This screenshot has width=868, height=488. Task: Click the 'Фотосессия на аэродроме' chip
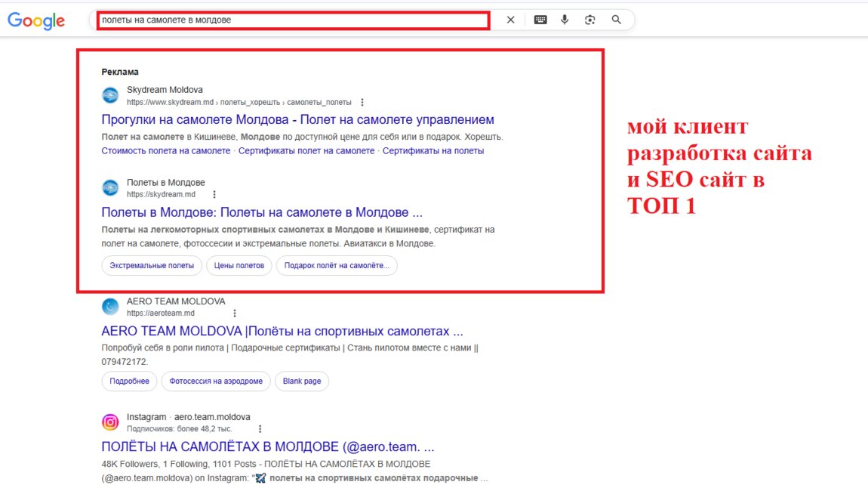click(x=216, y=381)
